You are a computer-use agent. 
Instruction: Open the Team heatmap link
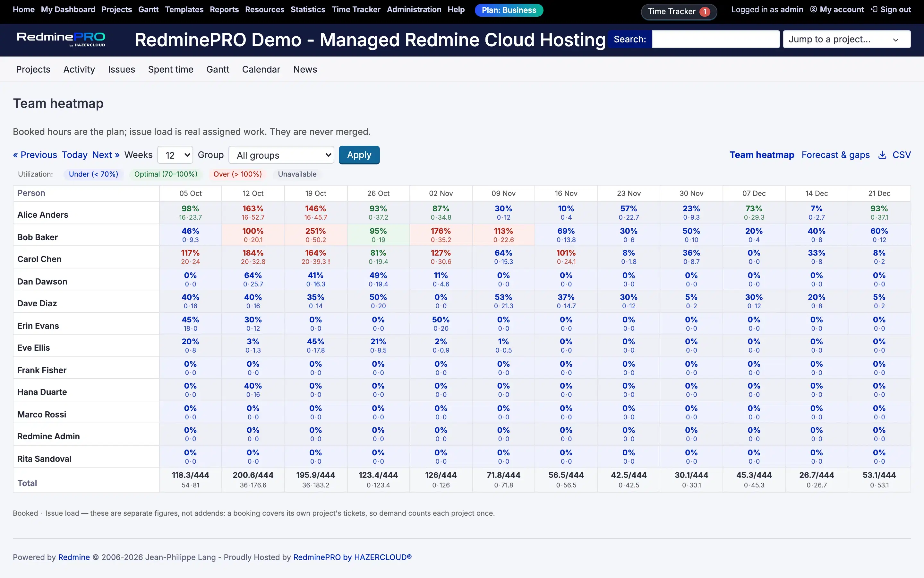coord(762,155)
